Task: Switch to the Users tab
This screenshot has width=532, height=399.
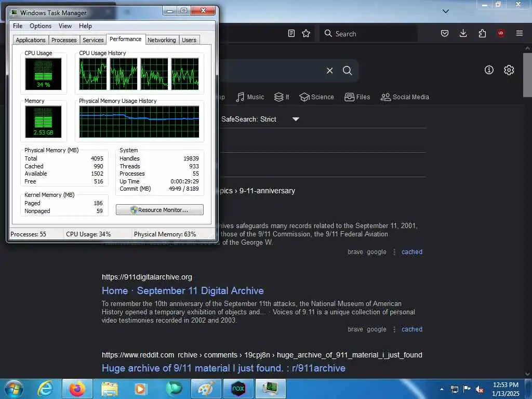Action: (x=189, y=39)
